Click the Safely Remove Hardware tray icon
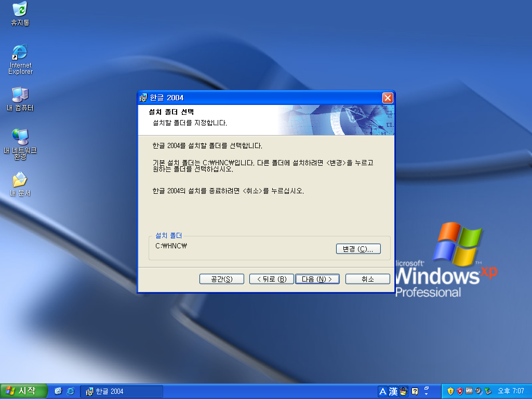 [488, 391]
